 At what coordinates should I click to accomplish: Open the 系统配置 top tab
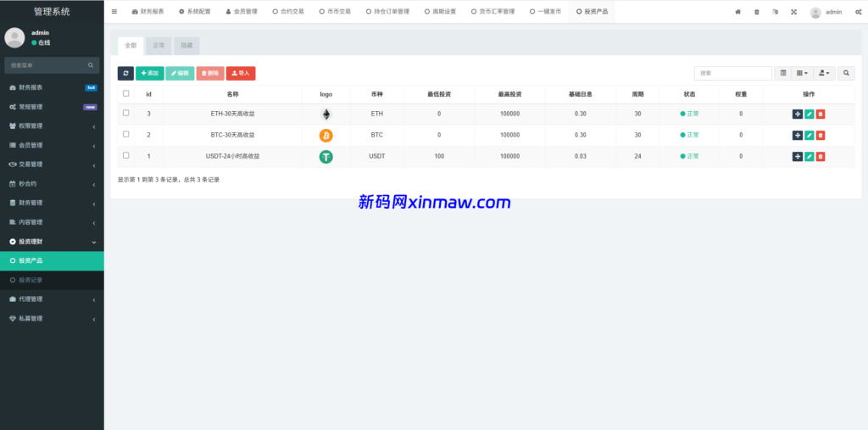(195, 12)
